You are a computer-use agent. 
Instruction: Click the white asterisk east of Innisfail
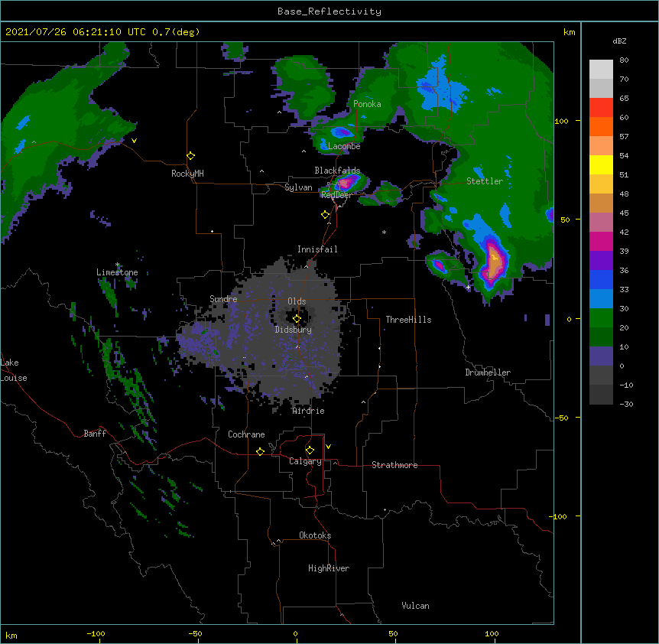pyautogui.click(x=384, y=232)
